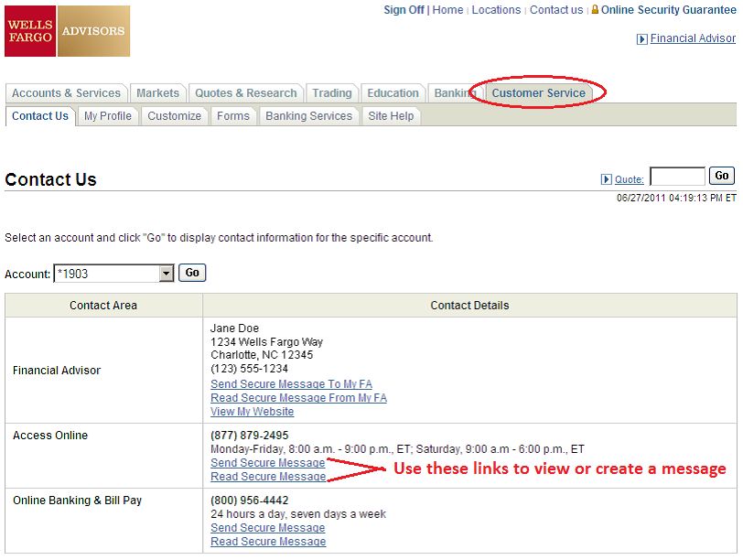743x560 pixels.
Task: Click the Wells Fargo Advisors logo
Action: (x=68, y=31)
